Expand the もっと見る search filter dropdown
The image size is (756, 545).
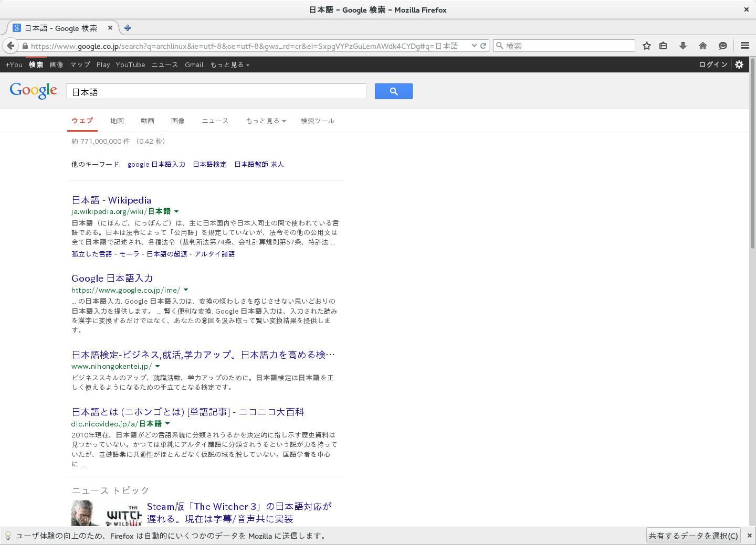pos(266,121)
